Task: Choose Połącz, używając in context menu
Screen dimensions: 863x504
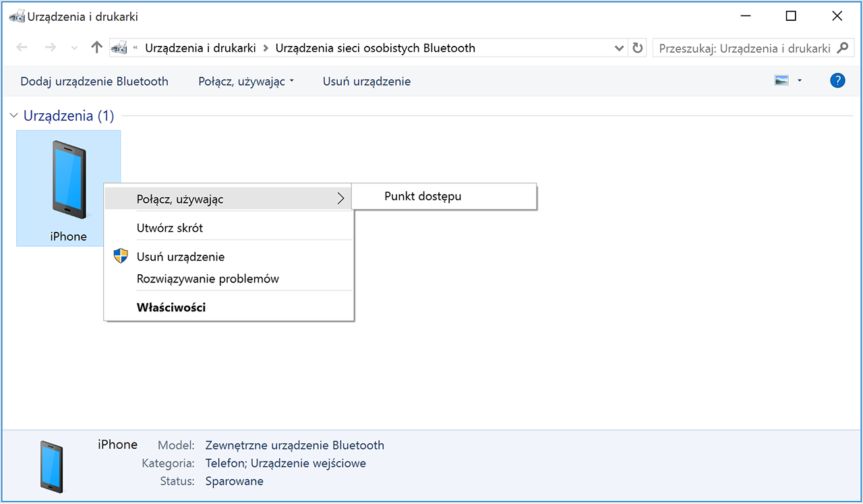Action: tap(229, 199)
